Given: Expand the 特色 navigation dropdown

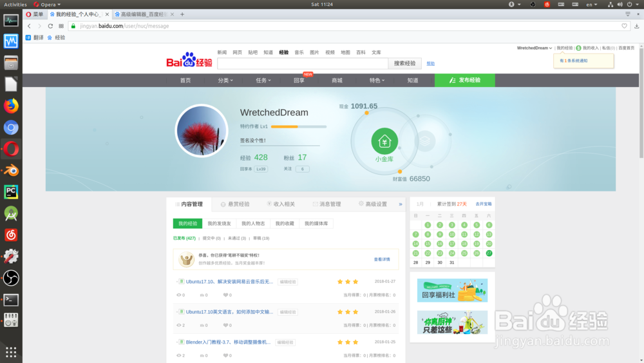Looking at the screenshot, I should (x=377, y=81).
